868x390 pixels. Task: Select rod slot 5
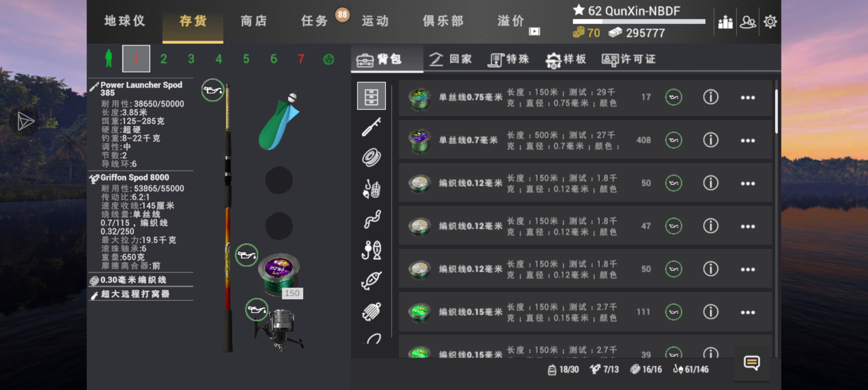click(x=246, y=59)
